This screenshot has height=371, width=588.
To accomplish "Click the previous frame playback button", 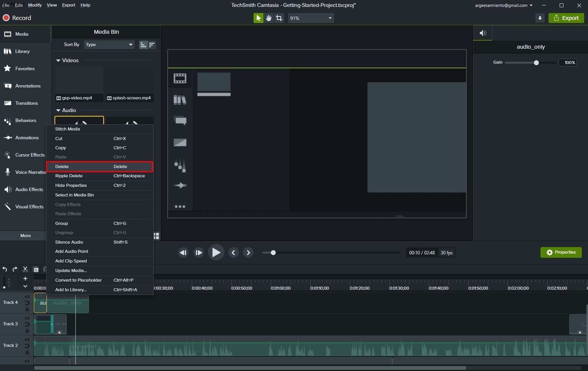I will 183,252.
